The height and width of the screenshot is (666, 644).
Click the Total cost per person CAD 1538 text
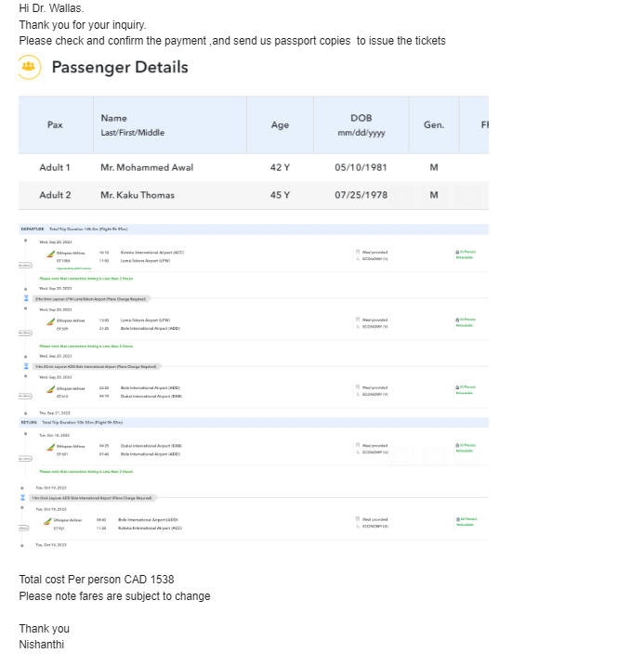tap(97, 580)
